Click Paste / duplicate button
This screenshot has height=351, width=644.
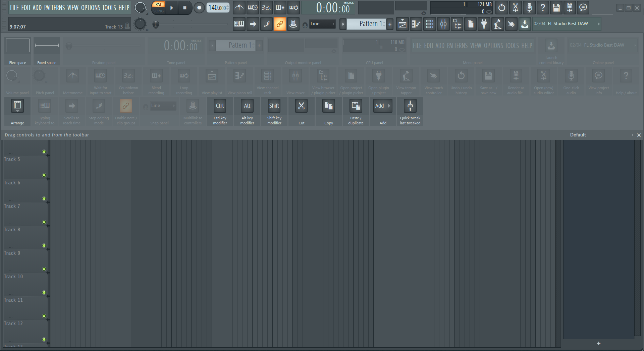[x=356, y=106]
